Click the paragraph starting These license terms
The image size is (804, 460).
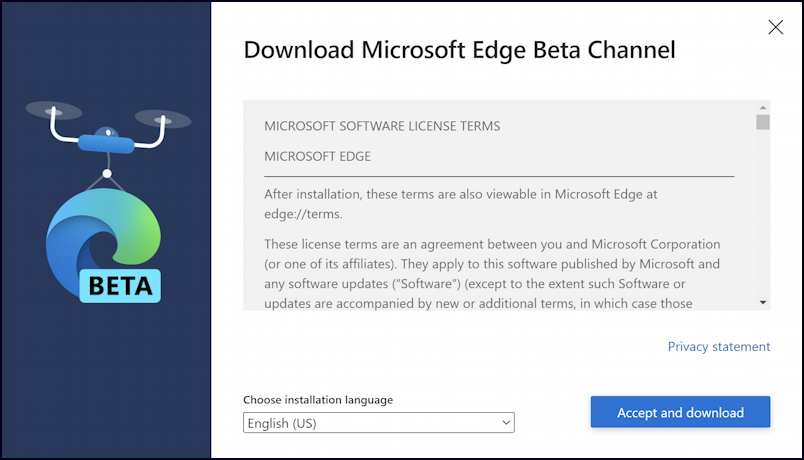492,273
